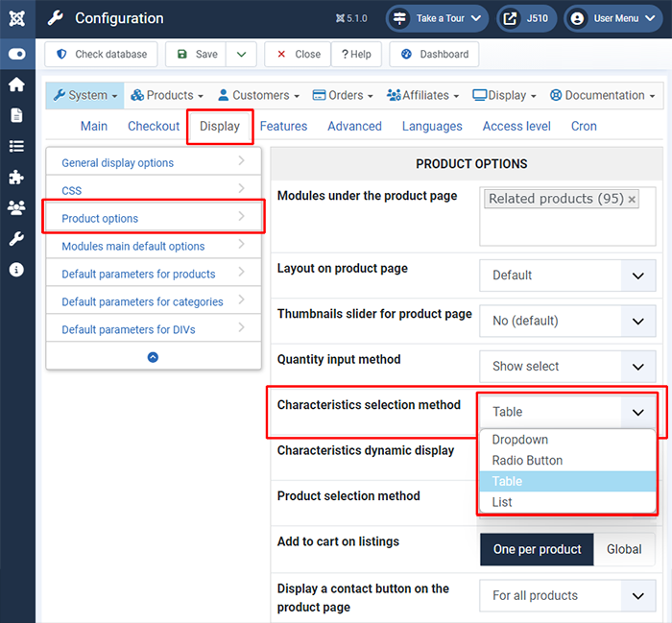Open the Orders menu
This screenshot has height=623, width=672.
(343, 95)
